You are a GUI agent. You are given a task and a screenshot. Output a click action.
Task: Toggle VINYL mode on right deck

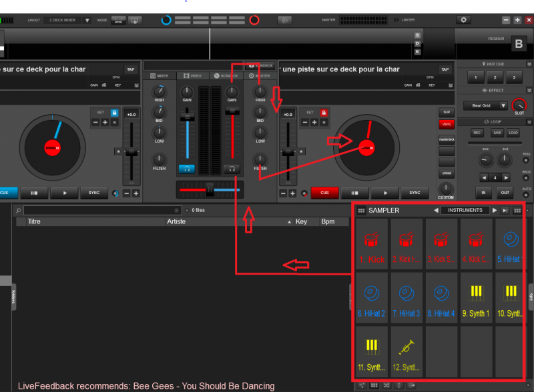tap(446, 124)
